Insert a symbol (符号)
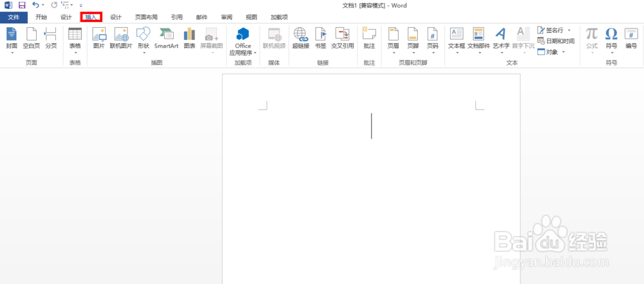 (612, 41)
